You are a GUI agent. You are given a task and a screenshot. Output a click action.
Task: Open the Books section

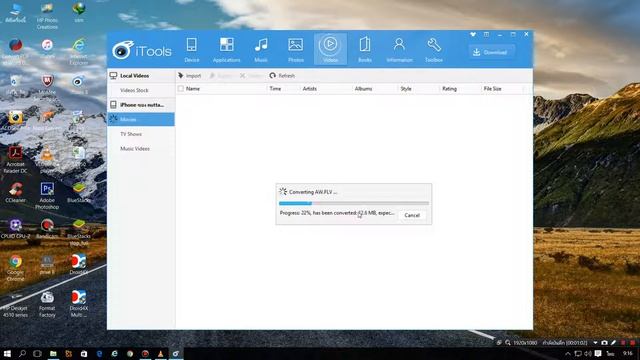[365, 49]
